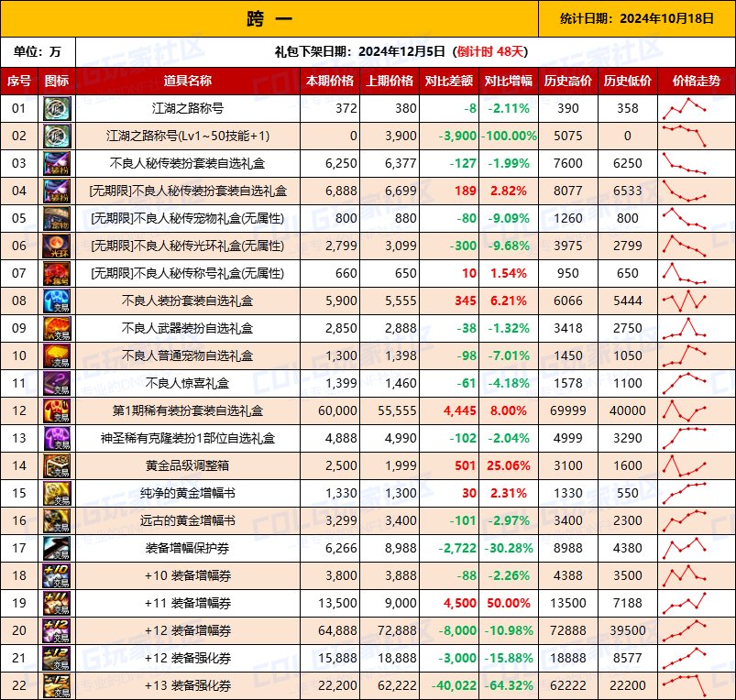Click the difference value -2,722 in row 17

click(457, 549)
